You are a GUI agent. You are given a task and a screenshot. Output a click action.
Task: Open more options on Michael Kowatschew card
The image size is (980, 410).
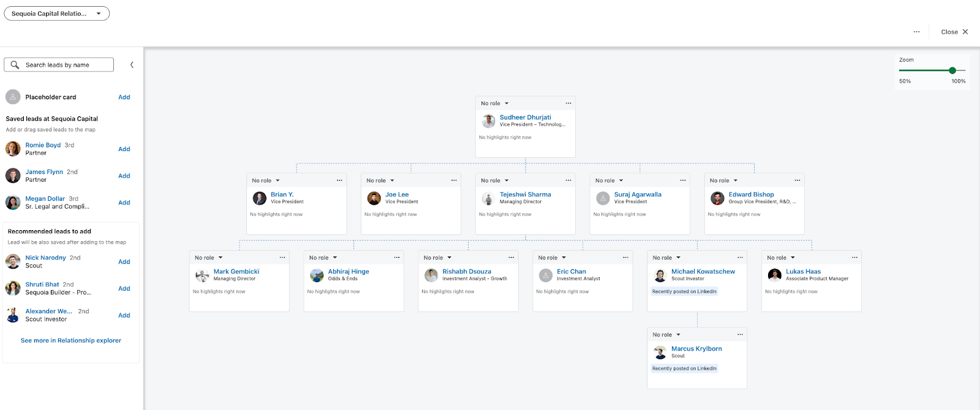[740, 258]
